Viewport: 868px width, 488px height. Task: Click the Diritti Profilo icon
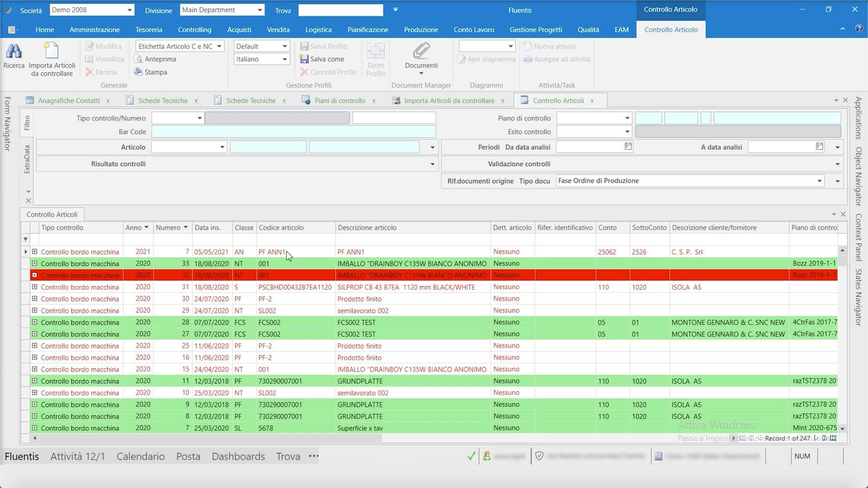(376, 51)
